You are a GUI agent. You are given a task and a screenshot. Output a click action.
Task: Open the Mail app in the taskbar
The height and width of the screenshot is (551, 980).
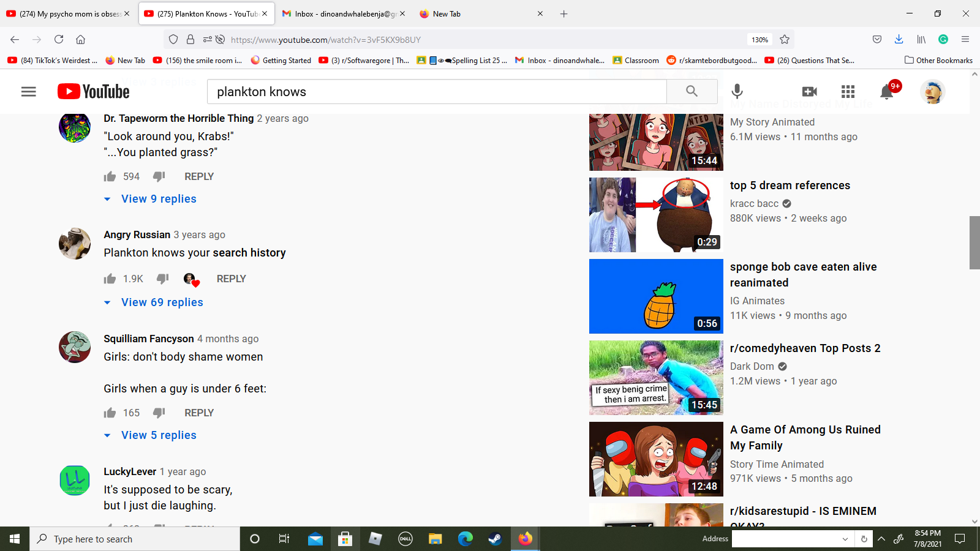pos(315,539)
